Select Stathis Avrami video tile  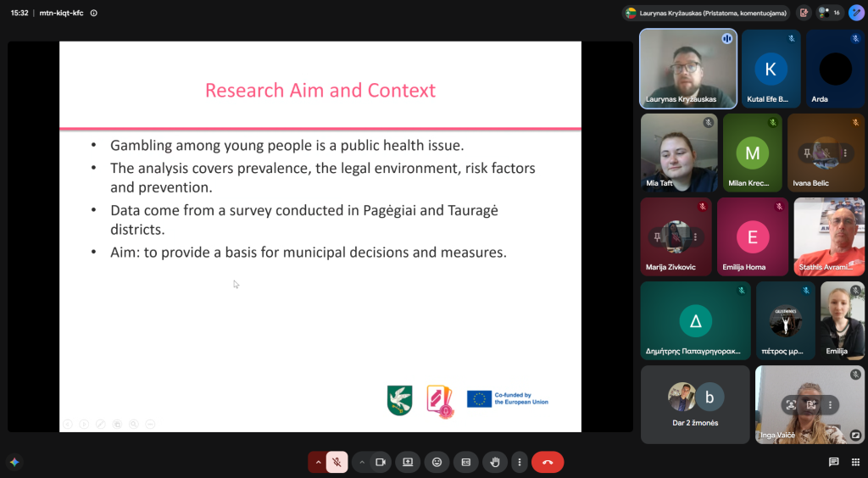click(829, 236)
